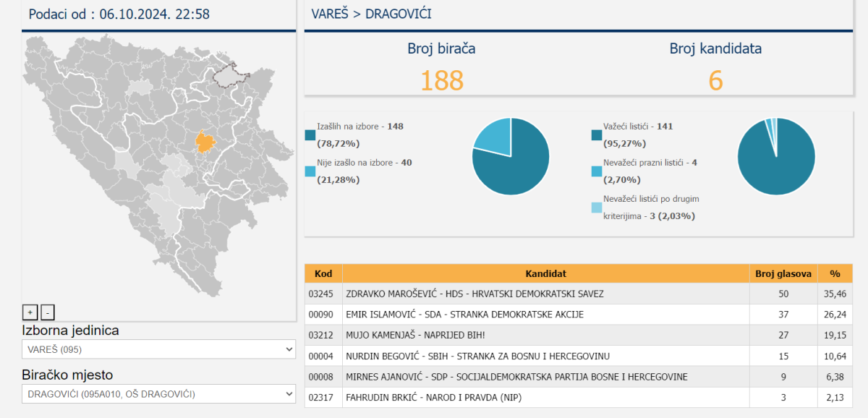This screenshot has height=418, width=868.
Task: Select candidate row NURDIN BEGOVIĆ - SBIH
Action: [579, 356]
